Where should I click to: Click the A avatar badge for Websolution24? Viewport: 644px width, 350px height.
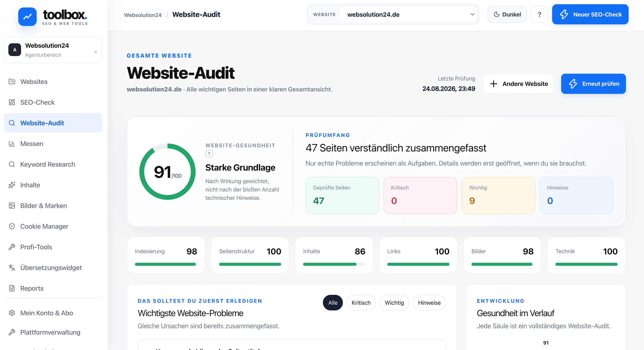click(x=15, y=50)
